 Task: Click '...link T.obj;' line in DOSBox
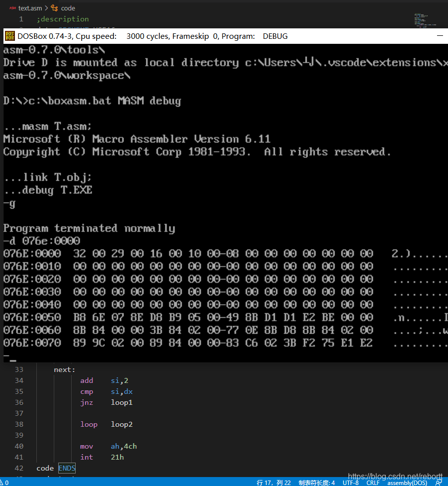48,178
